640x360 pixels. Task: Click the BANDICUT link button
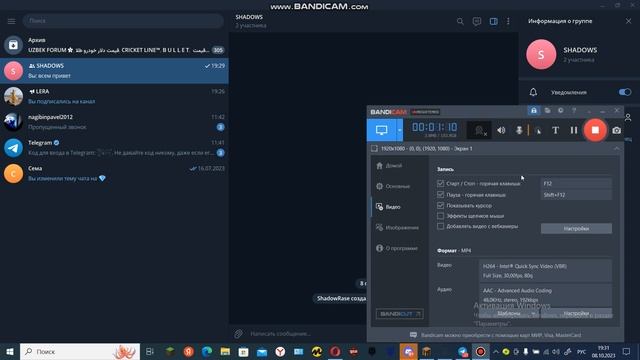coord(399,314)
